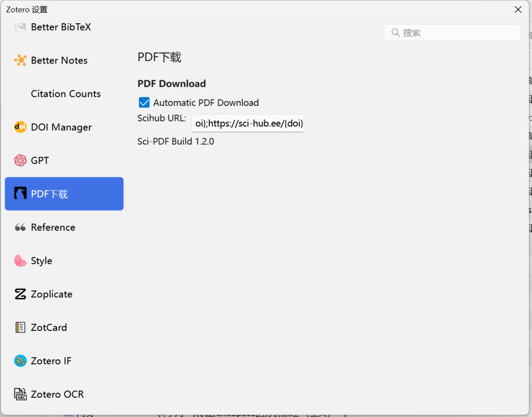This screenshot has width=532, height=417.
Task: Click the Better Notes orange icon
Action: [20, 61]
